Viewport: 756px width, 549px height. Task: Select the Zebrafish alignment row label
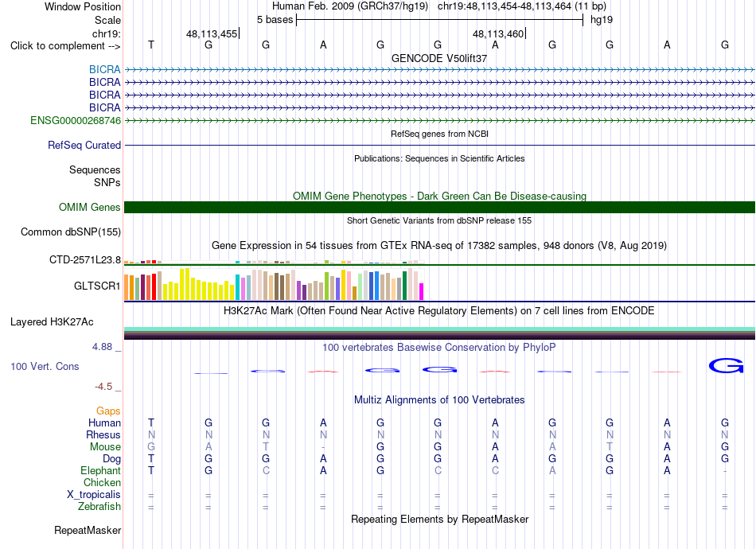click(99, 507)
